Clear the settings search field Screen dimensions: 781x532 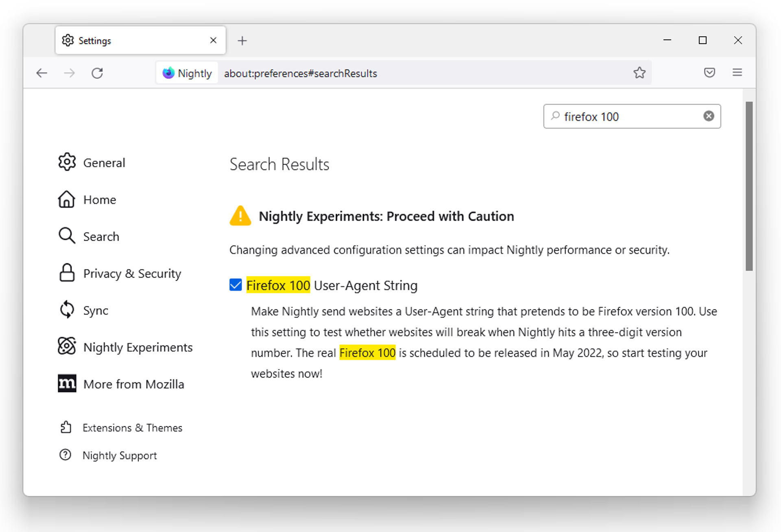click(x=709, y=116)
